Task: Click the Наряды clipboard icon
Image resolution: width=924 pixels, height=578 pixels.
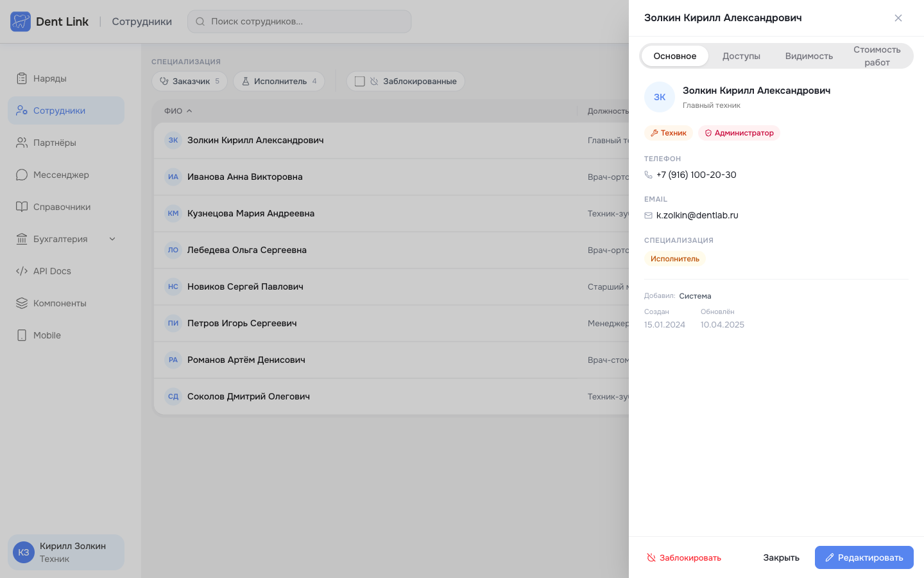Action: (22, 78)
